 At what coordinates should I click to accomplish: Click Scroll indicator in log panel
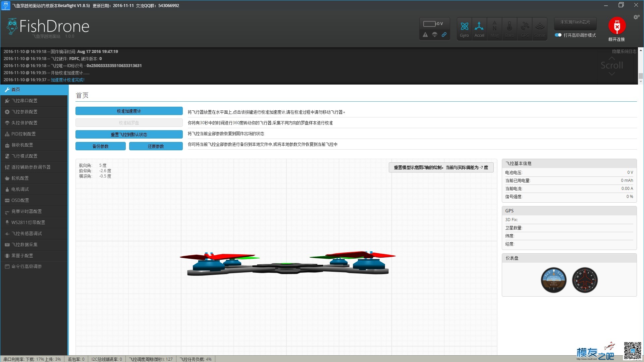coord(612,65)
